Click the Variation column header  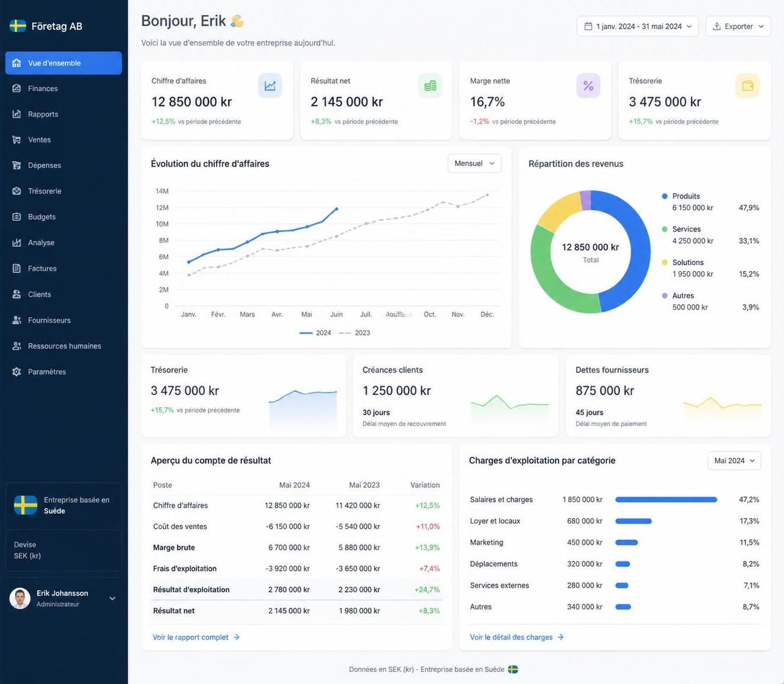pyautogui.click(x=425, y=485)
